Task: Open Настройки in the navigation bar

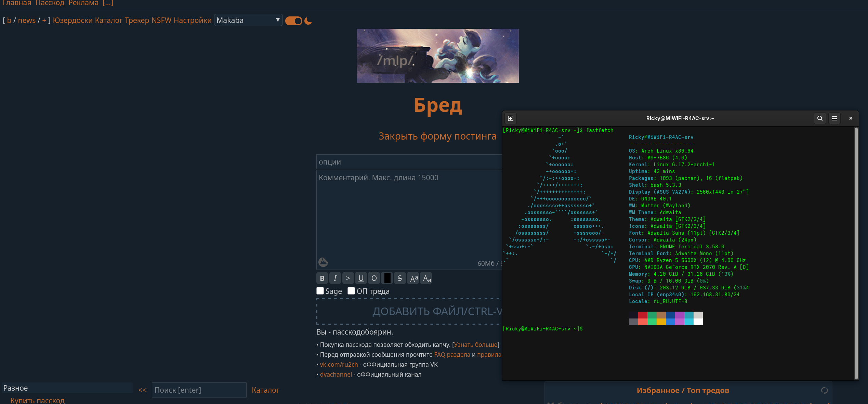Action: (193, 20)
